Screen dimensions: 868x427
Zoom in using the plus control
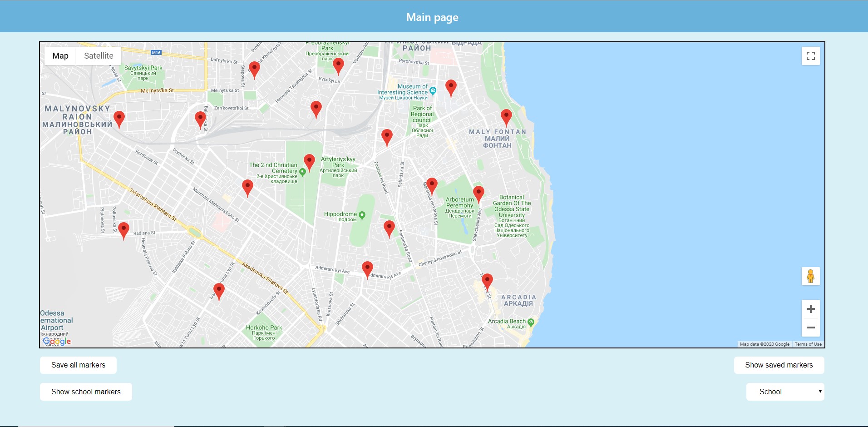(811, 309)
